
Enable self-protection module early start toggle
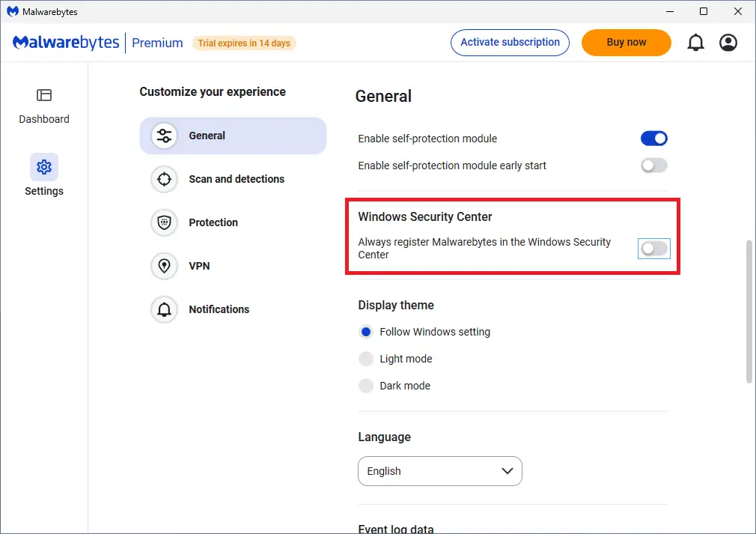[x=653, y=166]
